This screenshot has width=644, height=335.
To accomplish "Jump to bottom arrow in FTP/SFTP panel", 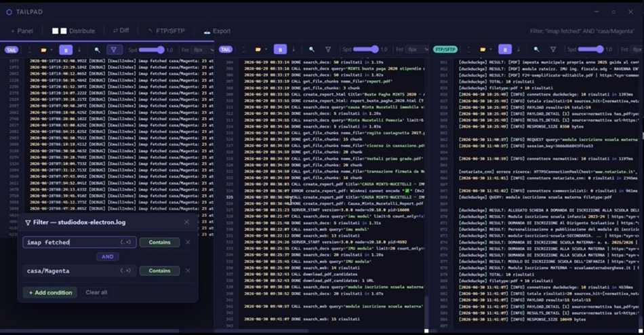I will point(519,50).
